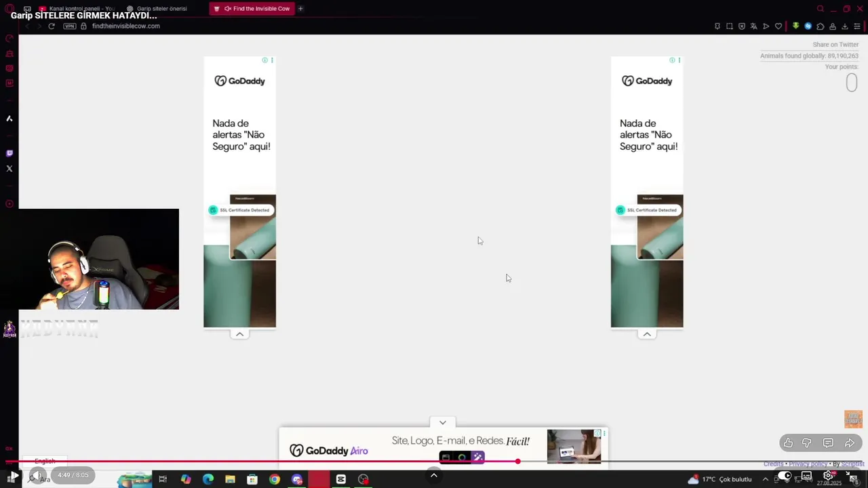Select the Find the Invisible Cow tab
This screenshot has width=868, height=488.
pyautogui.click(x=252, y=9)
